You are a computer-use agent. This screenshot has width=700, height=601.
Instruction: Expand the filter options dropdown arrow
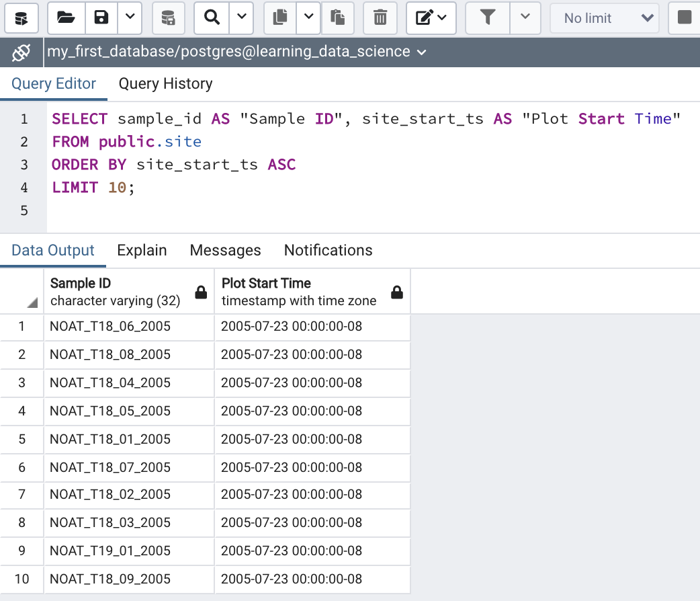pos(526,18)
